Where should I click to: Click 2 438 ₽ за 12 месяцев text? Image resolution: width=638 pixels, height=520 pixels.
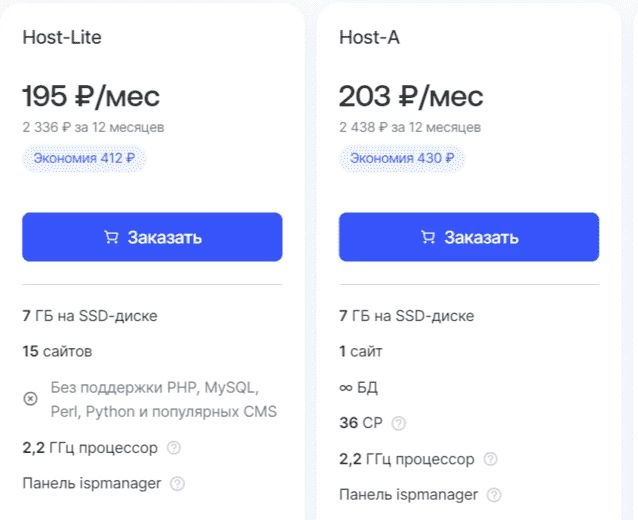[410, 127]
